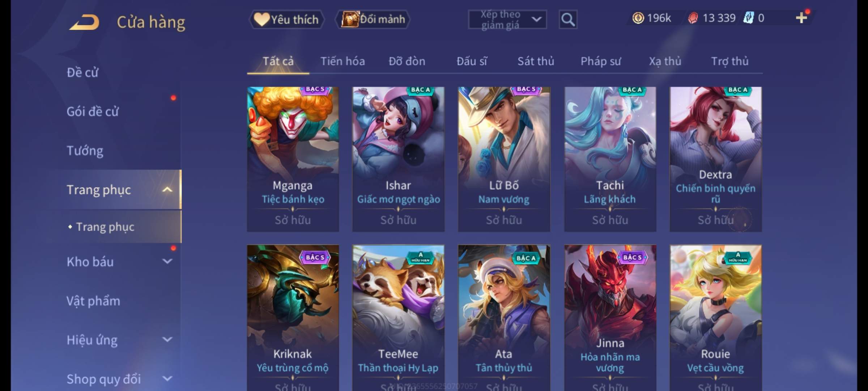This screenshot has width=868, height=391.
Task: Click the plus icon to add currency
Action: pos(801,18)
